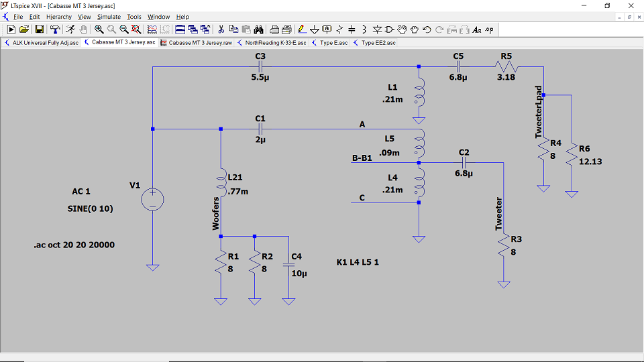644x362 pixels.
Task: Switch to the Type EE2.asc tab
Action: pos(374,43)
